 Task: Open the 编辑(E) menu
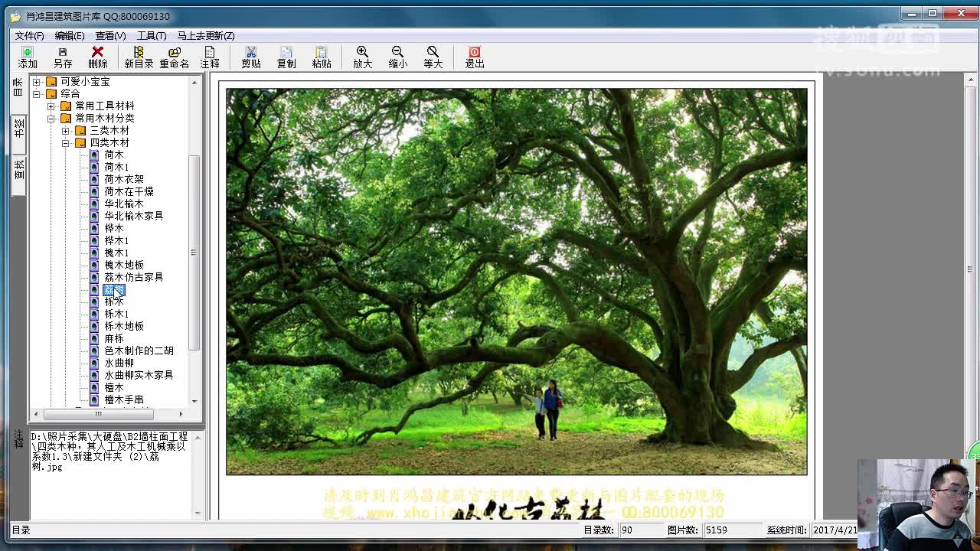(x=70, y=35)
